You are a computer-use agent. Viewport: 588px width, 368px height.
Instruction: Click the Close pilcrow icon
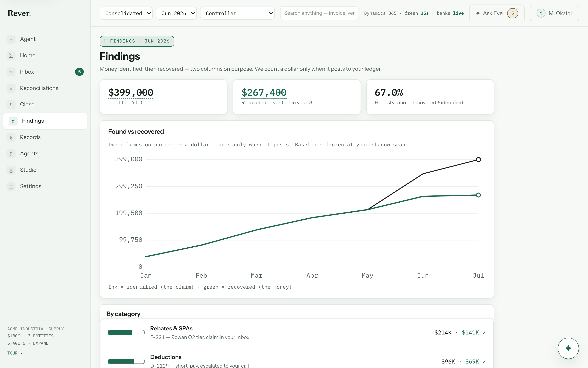coord(11,105)
